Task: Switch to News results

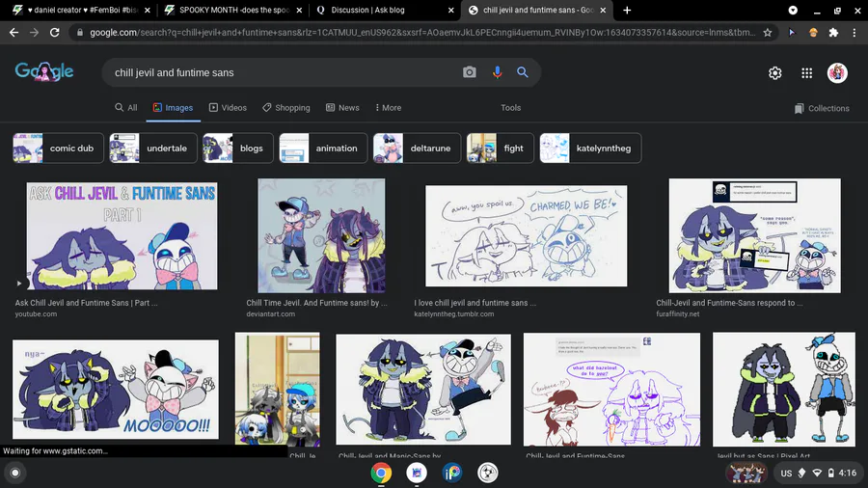Action: (342, 108)
